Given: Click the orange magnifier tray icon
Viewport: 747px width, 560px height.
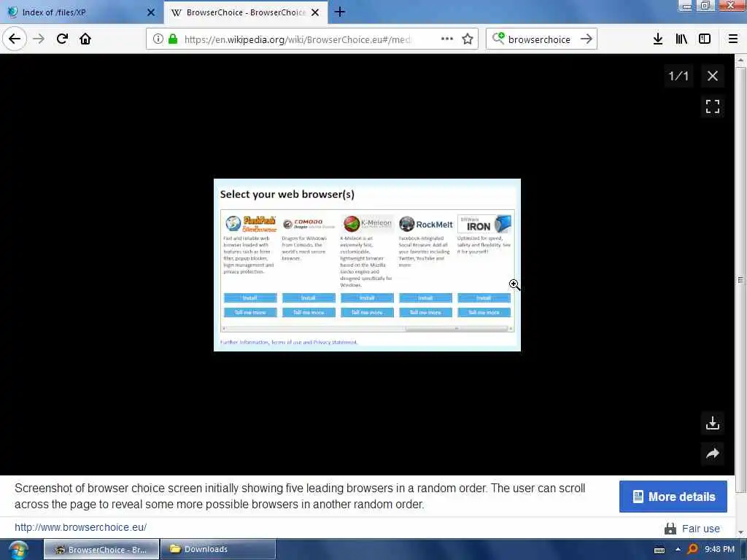Looking at the screenshot, I should [x=693, y=550].
